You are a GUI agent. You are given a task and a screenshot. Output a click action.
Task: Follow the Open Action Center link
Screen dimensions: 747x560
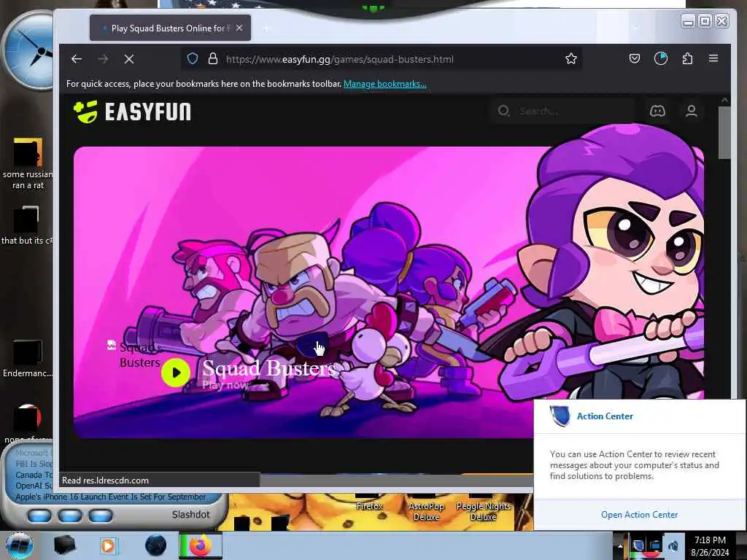[639, 514]
